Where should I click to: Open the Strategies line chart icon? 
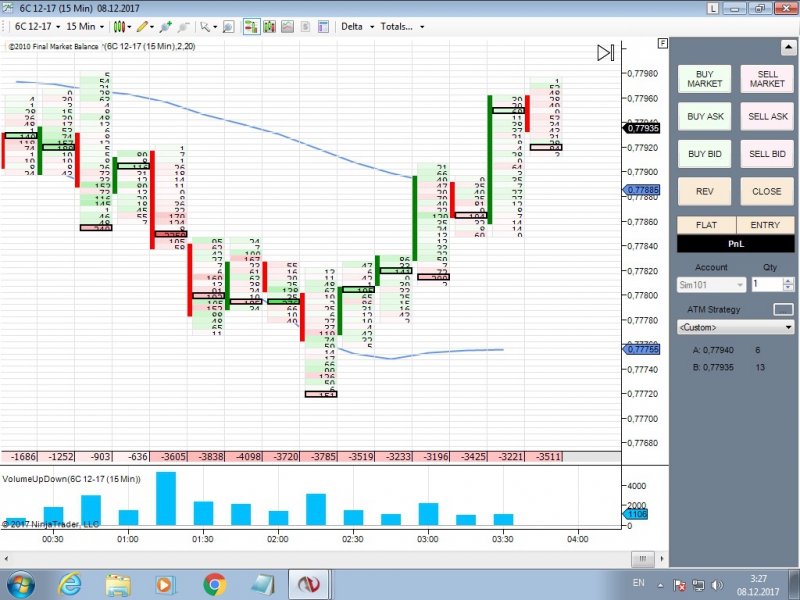coord(288,27)
